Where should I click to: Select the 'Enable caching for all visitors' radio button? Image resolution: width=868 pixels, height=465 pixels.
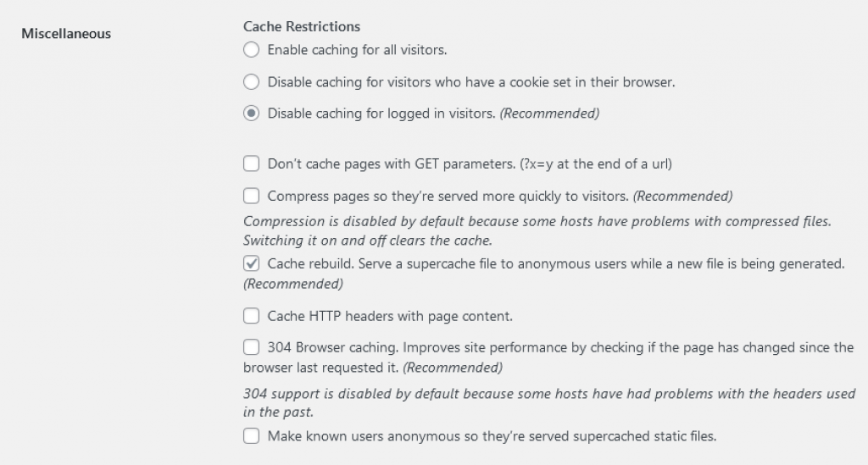(x=251, y=50)
